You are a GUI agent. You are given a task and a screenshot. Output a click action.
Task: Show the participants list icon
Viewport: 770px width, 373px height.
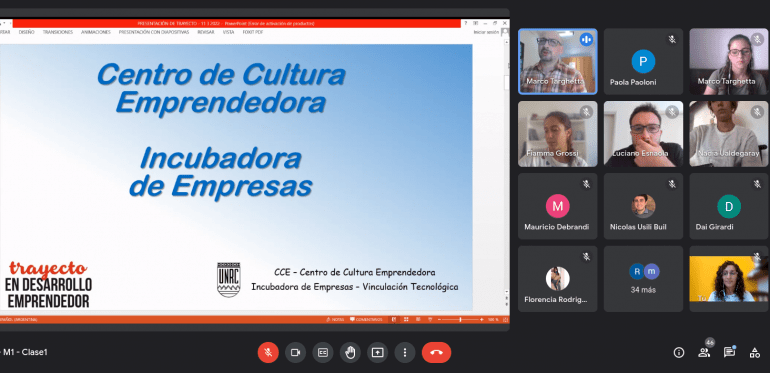(704, 352)
